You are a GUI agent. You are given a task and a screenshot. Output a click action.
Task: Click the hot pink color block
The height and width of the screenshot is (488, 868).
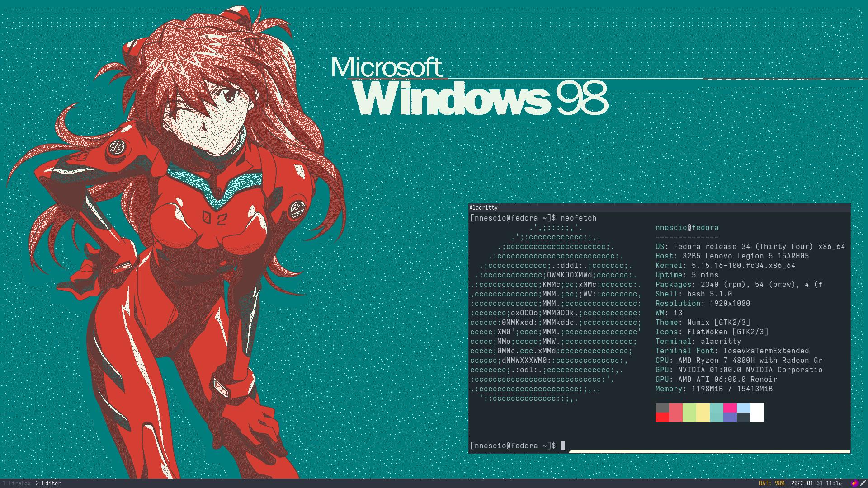point(730,408)
